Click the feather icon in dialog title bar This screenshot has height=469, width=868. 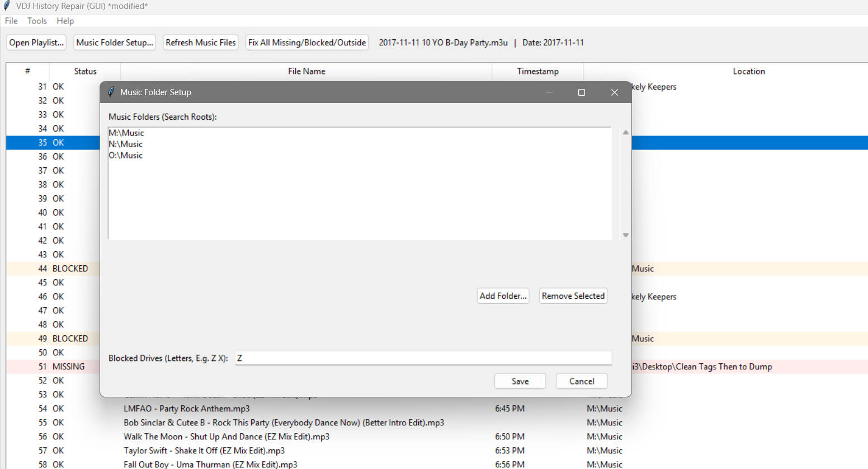click(x=111, y=92)
